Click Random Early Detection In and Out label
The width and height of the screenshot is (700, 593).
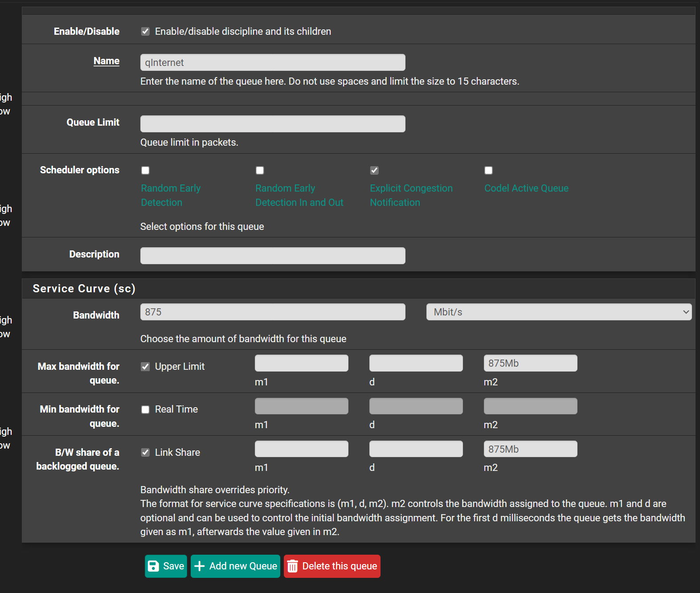[x=299, y=195]
